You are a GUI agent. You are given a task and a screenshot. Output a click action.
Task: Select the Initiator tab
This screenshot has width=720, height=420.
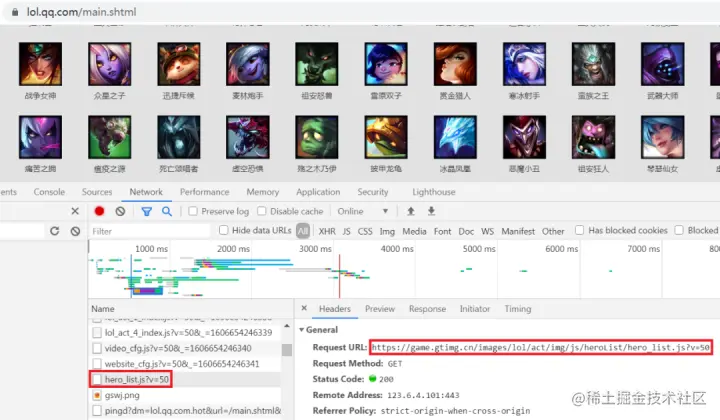[475, 309]
